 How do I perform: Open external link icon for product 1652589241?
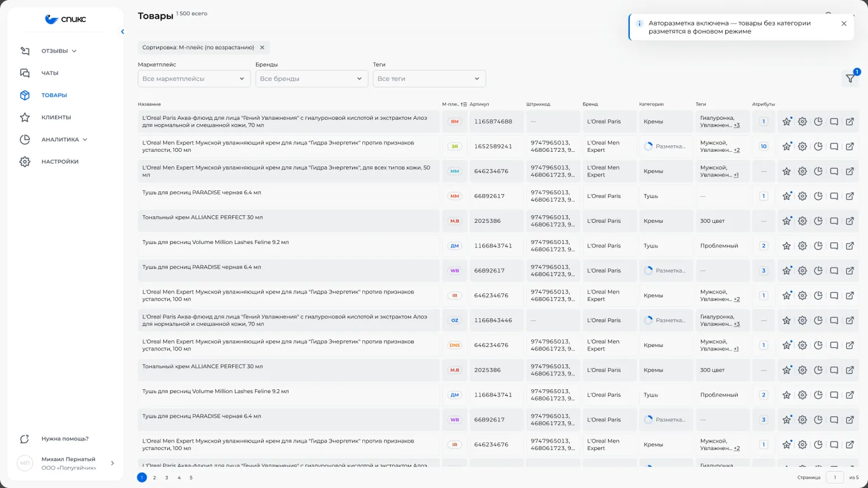850,146
